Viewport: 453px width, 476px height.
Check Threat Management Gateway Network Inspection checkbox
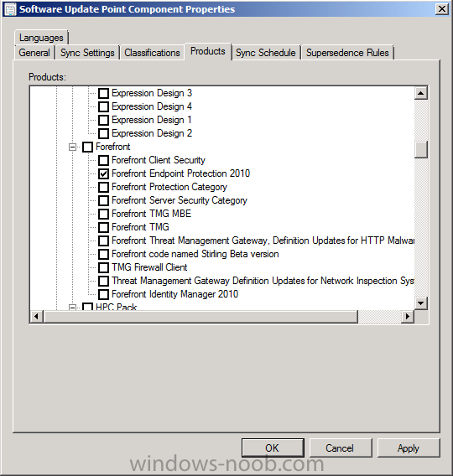[104, 281]
